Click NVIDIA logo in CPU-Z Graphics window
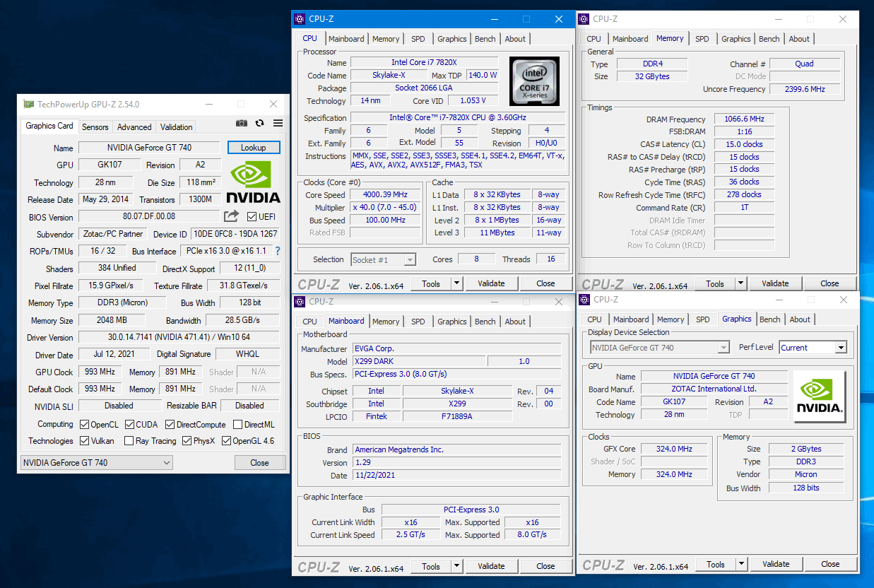The width and height of the screenshot is (874, 588). pyautogui.click(x=820, y=396)
